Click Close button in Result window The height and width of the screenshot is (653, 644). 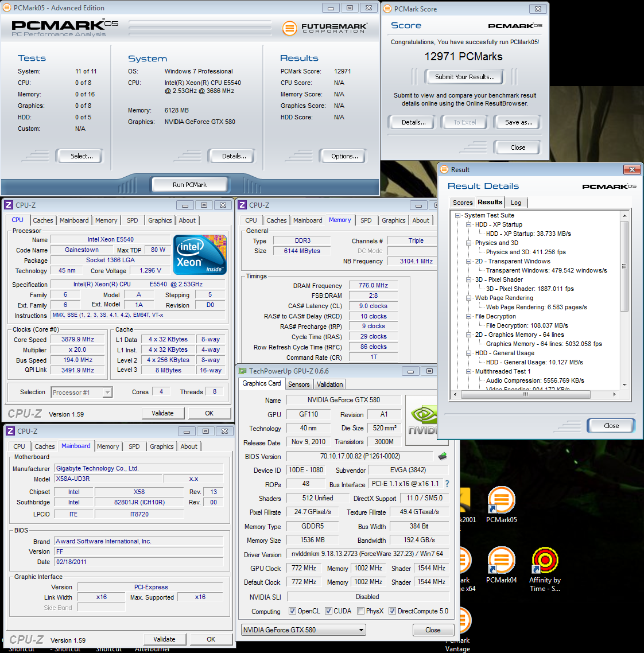(x=611, y=426)
